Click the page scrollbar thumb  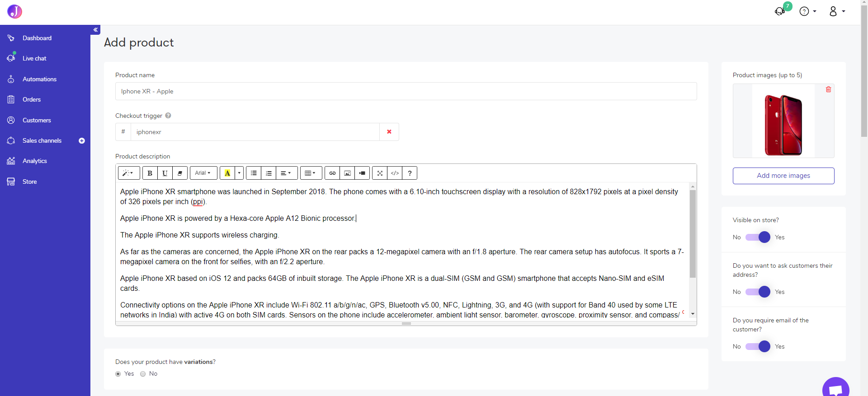[x=864, y=71]
